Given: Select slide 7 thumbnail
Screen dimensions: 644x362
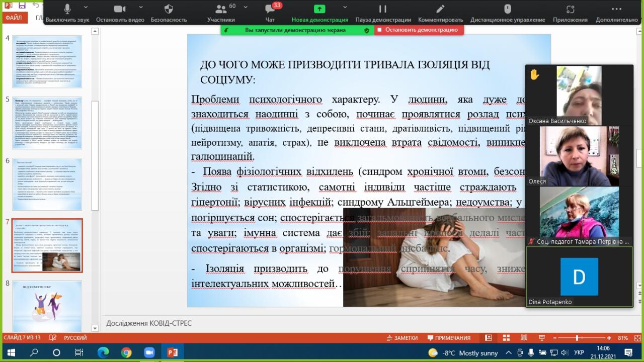Looking at the screenshot, I should coord(47,245).
